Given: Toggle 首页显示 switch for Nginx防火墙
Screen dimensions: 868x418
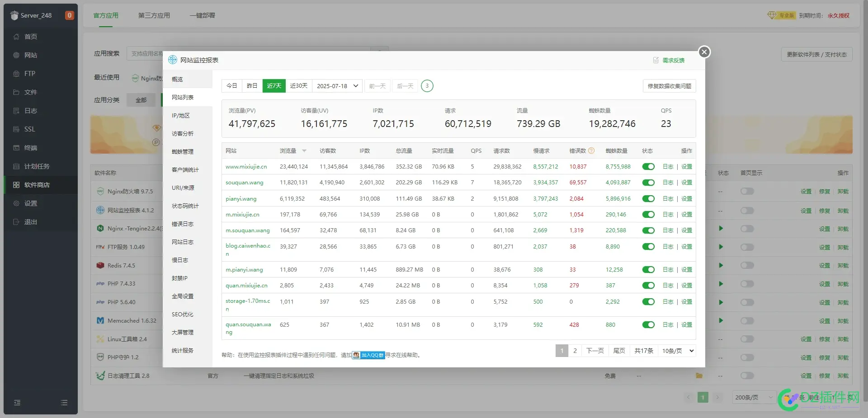Looking at the screenshot, I should pos(747,192).
